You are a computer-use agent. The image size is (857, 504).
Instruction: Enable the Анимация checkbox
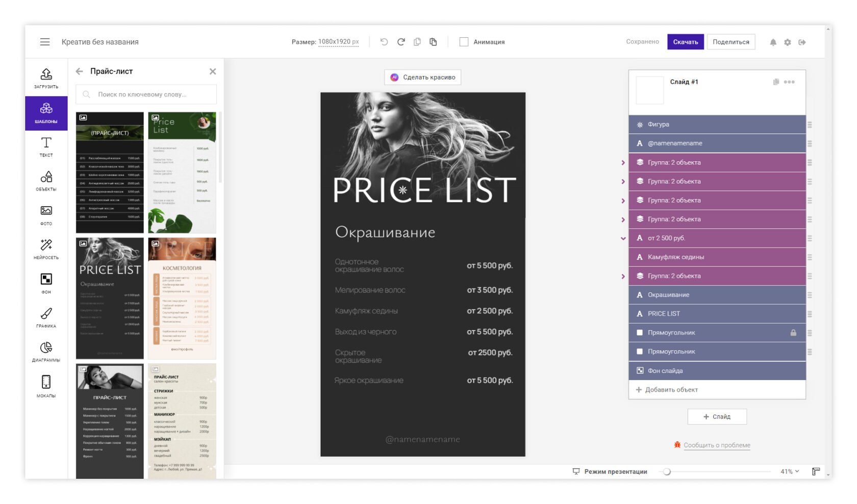pyautogui.click(x=464, y=42)
